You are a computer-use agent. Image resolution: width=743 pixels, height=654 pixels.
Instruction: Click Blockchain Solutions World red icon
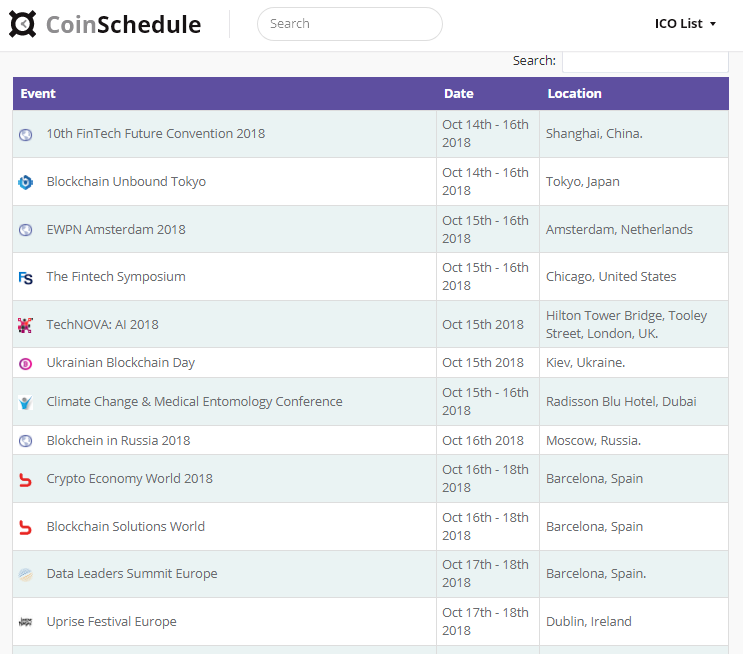click(26, 527)
